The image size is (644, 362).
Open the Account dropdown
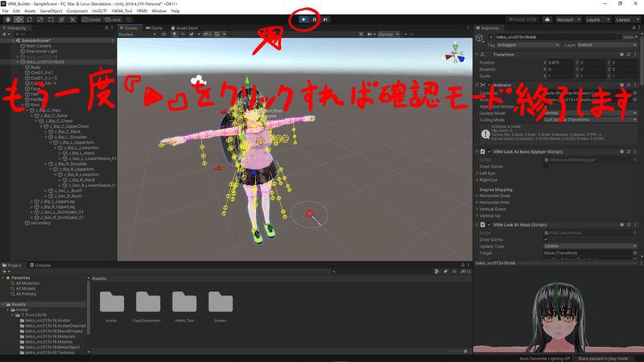(x=568, y=19)
